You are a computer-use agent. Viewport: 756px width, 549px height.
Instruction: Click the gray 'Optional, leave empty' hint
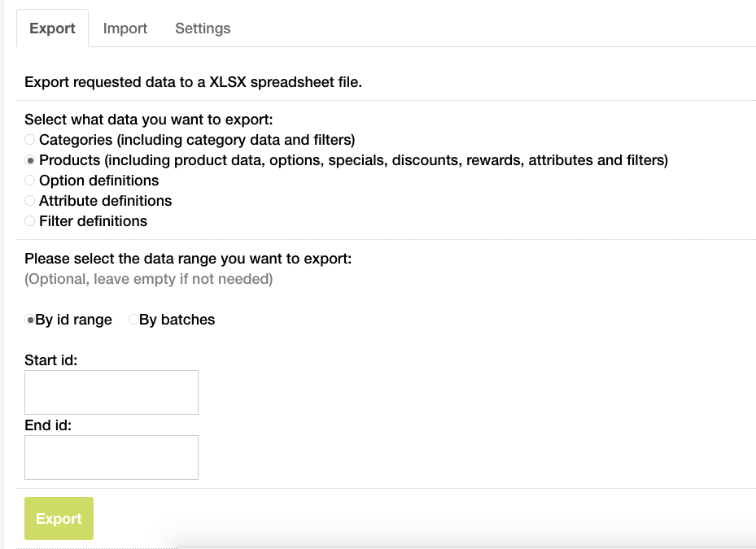(x=148, y=279)
